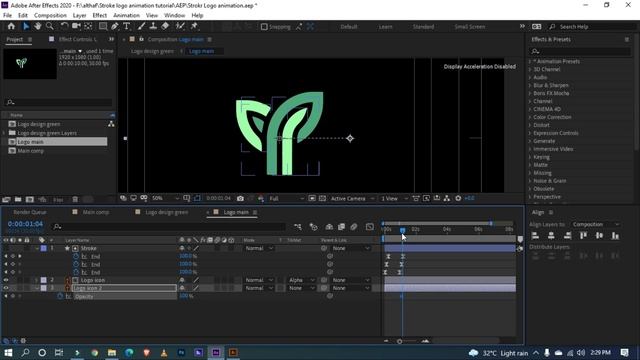
Task: Select the Default workspace
Action: 349,27
